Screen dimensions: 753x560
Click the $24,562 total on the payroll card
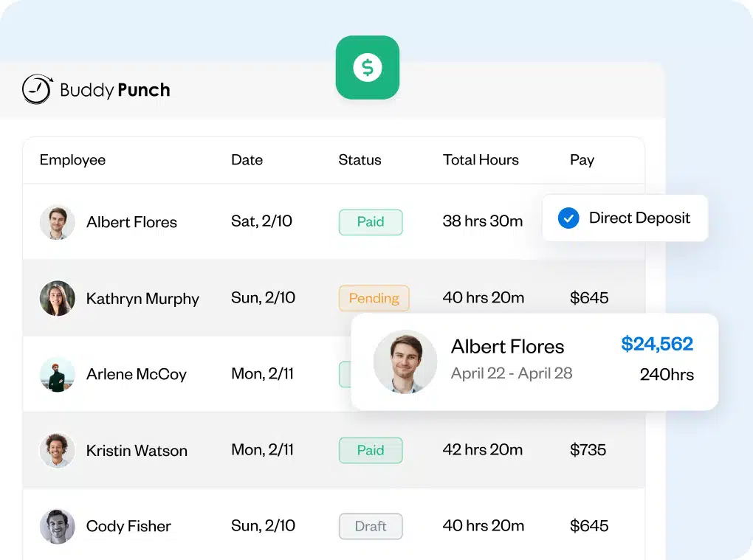pos(657,345)
